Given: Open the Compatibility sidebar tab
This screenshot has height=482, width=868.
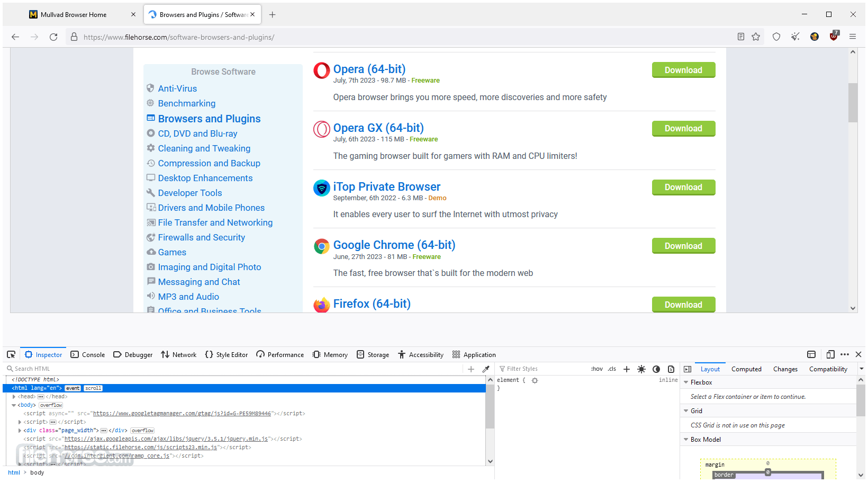Looking at the screenshot, I should [828, 369].
